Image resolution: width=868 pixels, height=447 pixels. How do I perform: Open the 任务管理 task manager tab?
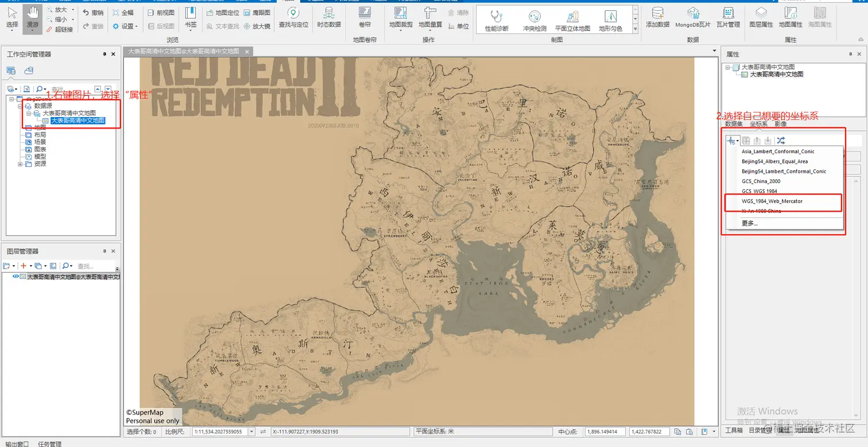click(49, 444)
